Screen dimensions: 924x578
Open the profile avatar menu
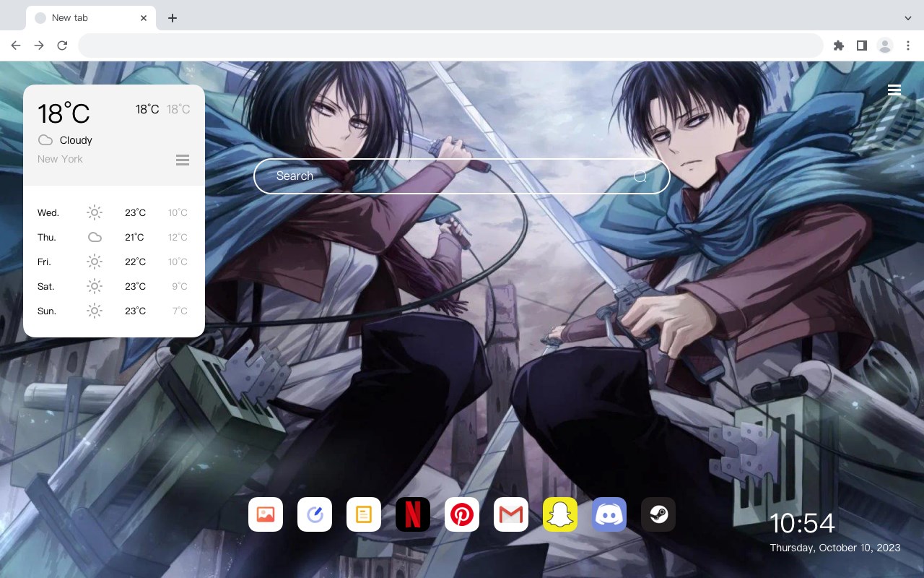click(885, 46)
